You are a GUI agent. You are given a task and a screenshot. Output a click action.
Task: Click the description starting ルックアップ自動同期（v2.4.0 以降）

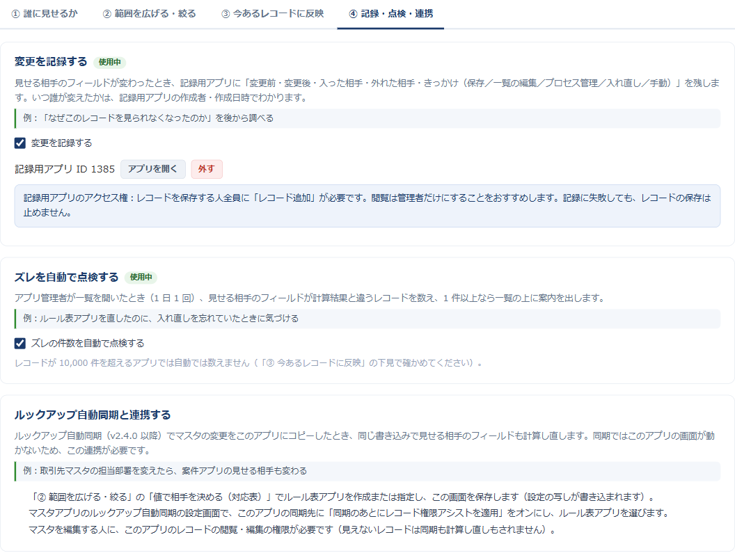pos(365,443)
